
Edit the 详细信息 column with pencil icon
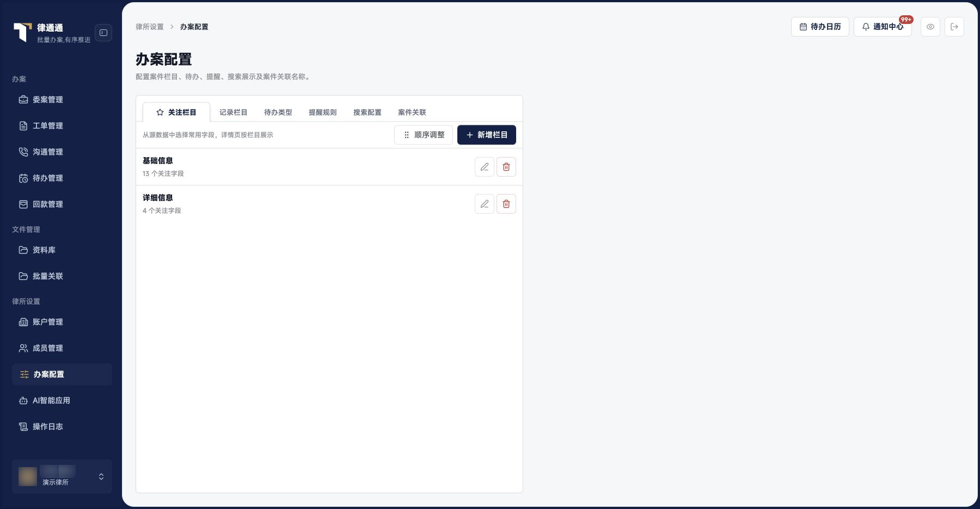[x=485, y=204]
